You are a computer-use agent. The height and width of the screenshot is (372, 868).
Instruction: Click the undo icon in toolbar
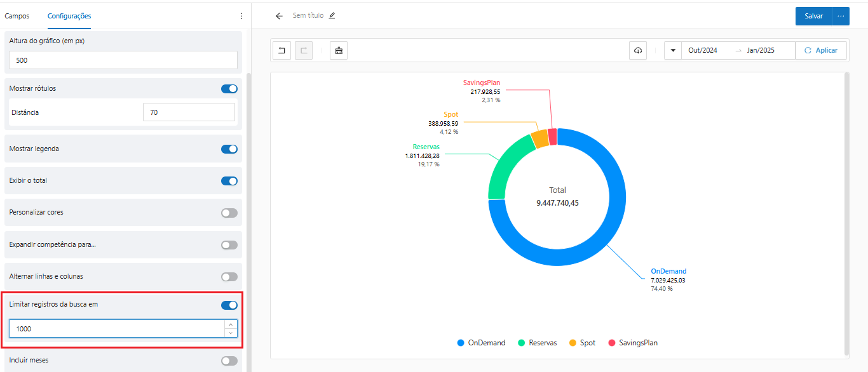(x=281, y=51)
